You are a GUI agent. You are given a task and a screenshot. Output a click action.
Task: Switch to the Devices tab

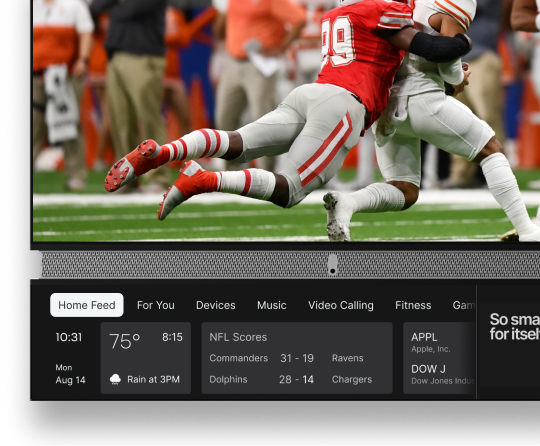point(216,305)
